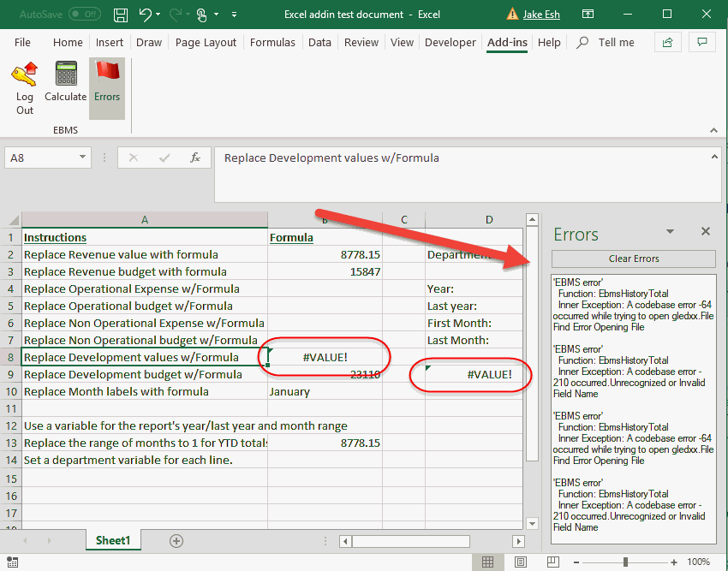The height and width of the screenshot is (571, 728).
Task: Open the Page Layout tab
Action: coord(206,43)
